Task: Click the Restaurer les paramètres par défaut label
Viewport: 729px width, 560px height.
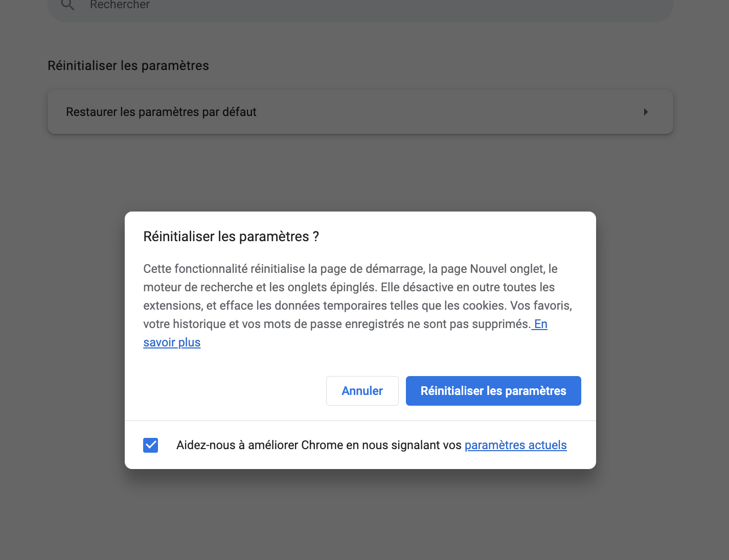Action: 161,111
